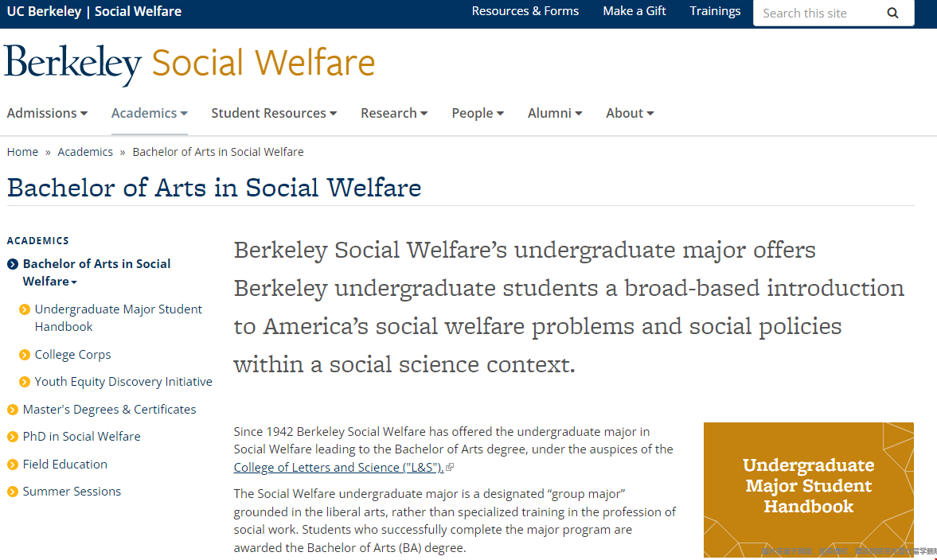Click the Berkeley Social Welfare logo
Image resolution: width=937 pixels, height=560 pixels.
(x=189, y=64)
